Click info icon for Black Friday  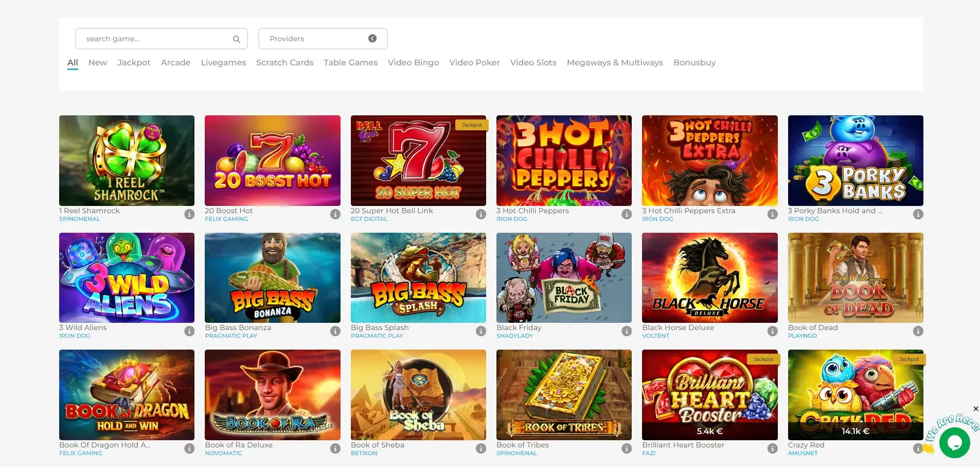626,331
